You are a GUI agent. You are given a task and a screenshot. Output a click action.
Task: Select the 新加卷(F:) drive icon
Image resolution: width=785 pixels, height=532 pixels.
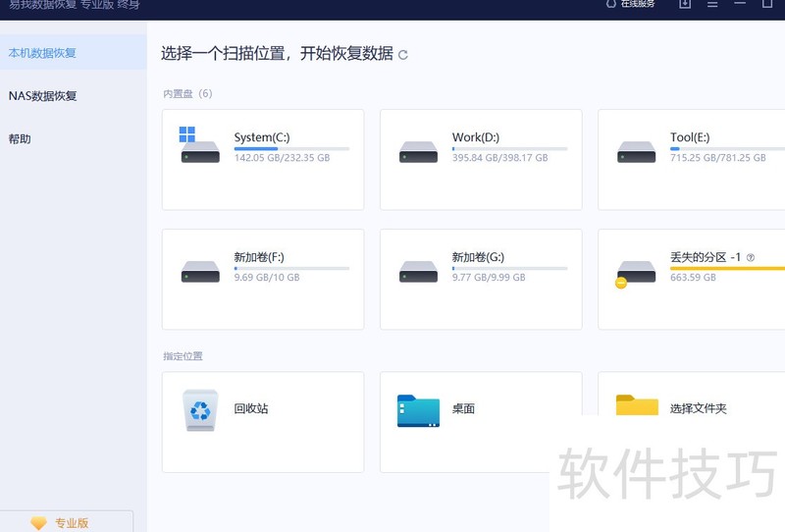pos(200,271)
